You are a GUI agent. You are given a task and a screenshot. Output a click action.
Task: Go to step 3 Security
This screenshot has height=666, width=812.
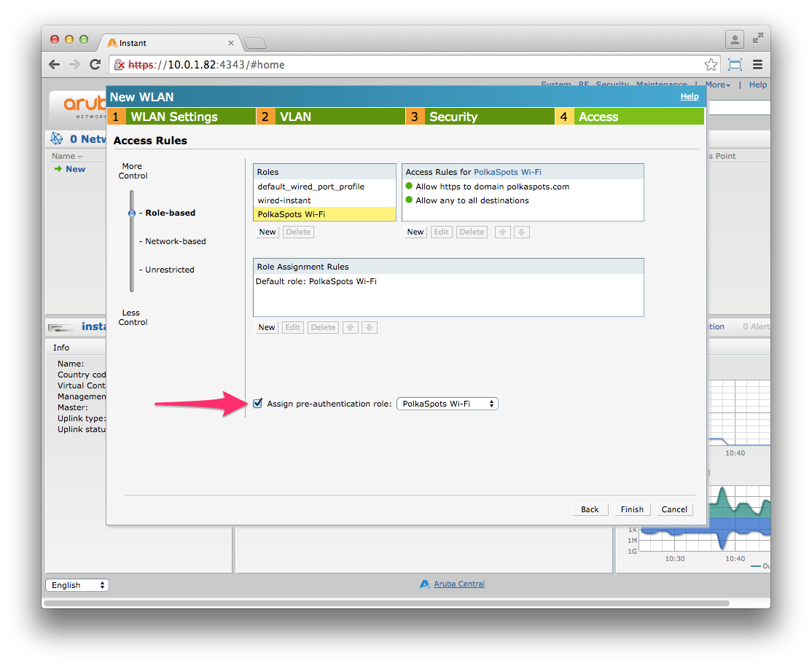(x=480, y=117)
